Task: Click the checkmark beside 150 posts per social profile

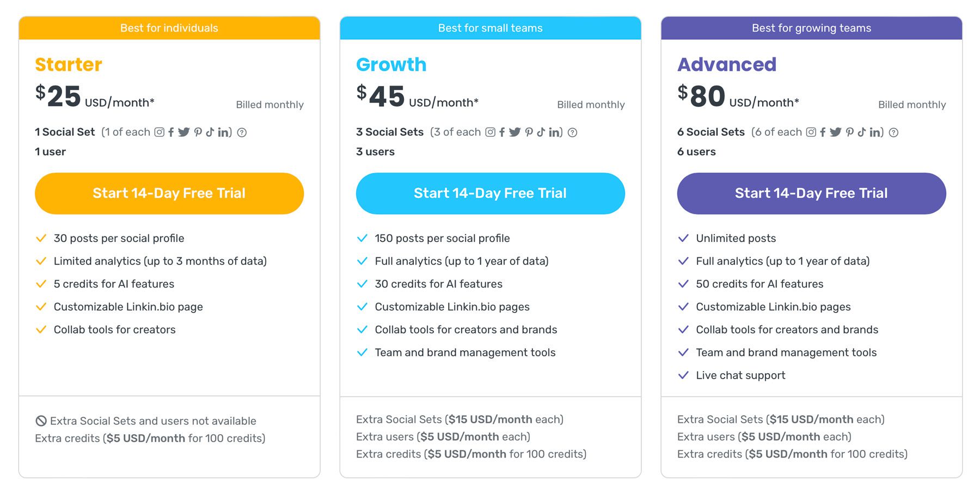Action: (362, 238)
